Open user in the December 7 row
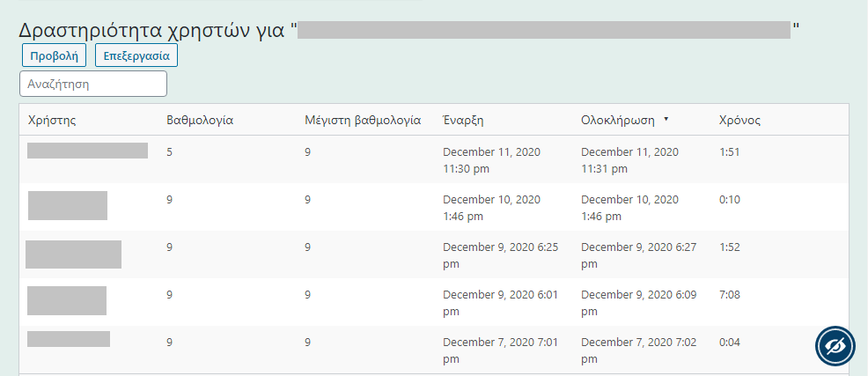 69,339
